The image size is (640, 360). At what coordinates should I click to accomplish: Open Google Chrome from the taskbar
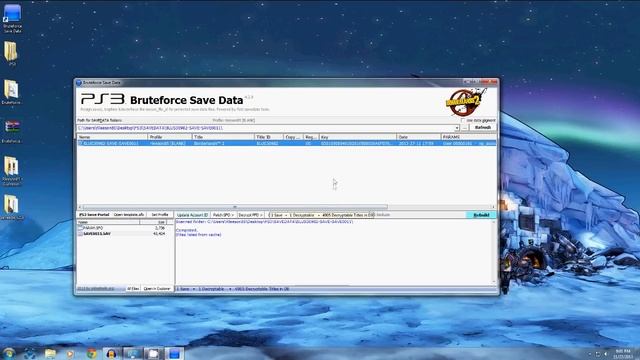pos(91,353)
